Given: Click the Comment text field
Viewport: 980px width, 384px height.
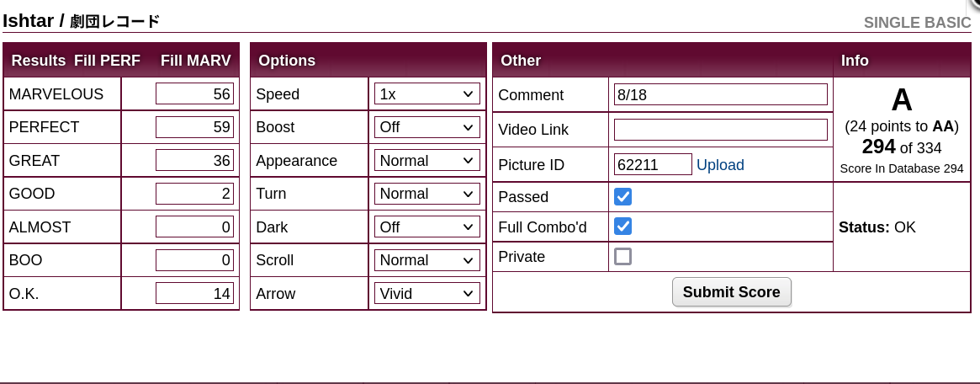Looking at the screenshot, I should (x=721, y=94).
